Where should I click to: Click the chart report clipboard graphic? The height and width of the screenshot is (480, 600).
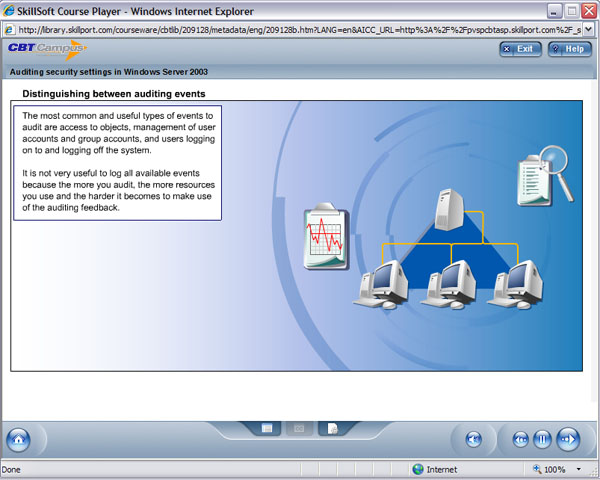(x=323, y=236)
